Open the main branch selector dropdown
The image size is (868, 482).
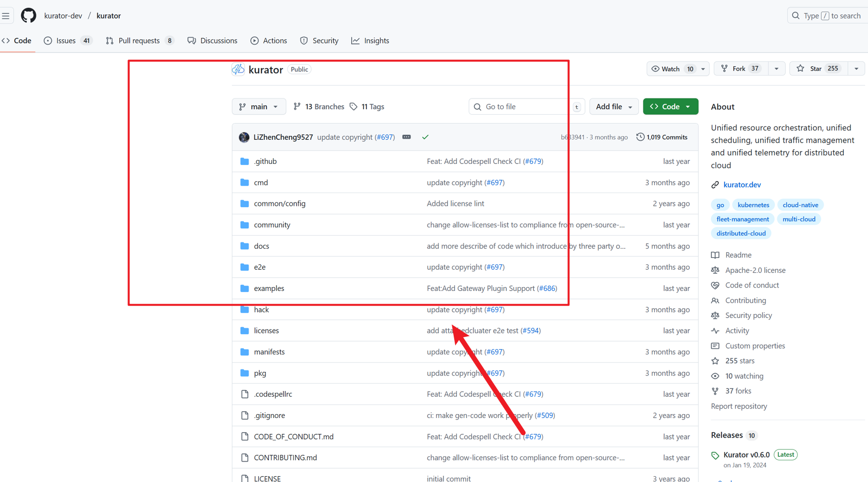click(259, 107)
